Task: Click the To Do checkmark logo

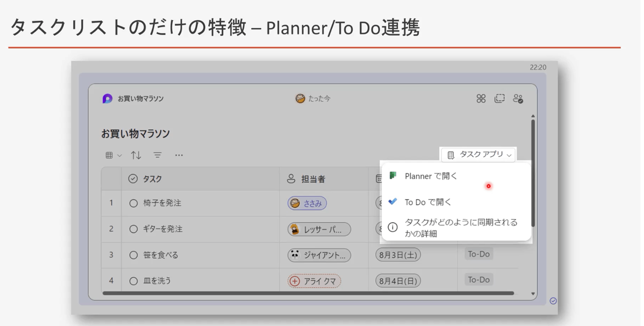Action: (x=393, y=201)
